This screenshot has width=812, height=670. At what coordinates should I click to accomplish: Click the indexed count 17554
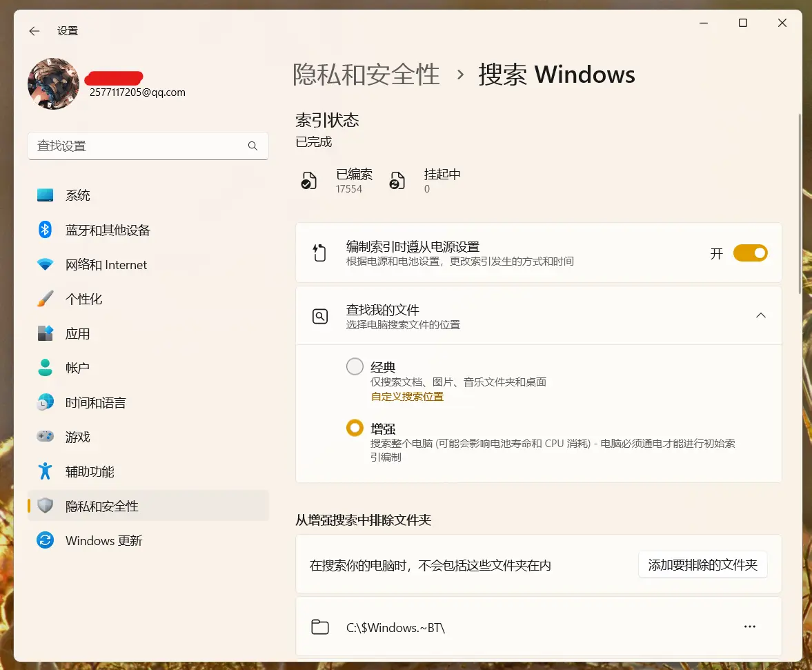click(349, 189)
